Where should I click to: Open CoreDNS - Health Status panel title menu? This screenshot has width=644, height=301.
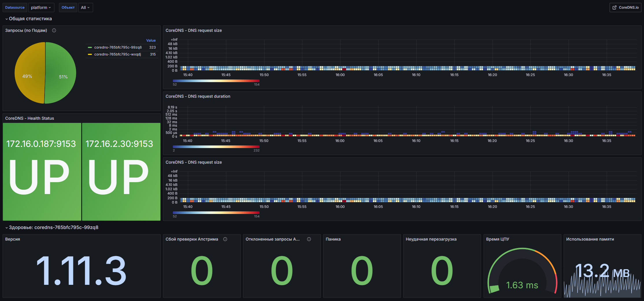point(29,118)
